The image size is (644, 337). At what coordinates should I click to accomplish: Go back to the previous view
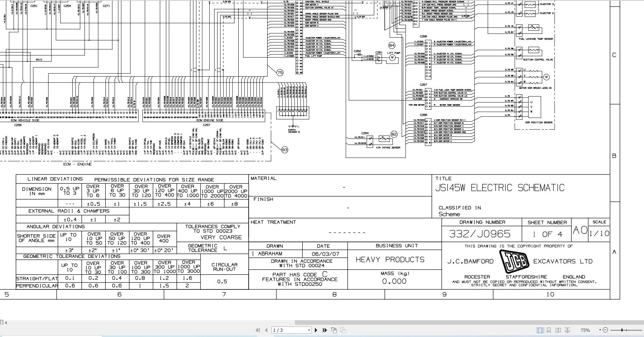point(334,330)
